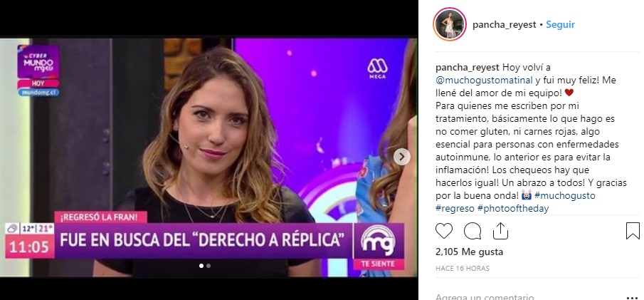644x300 pixels.
Task: Save the post with the bookmark icon
Action: click(x=633, y=231)
